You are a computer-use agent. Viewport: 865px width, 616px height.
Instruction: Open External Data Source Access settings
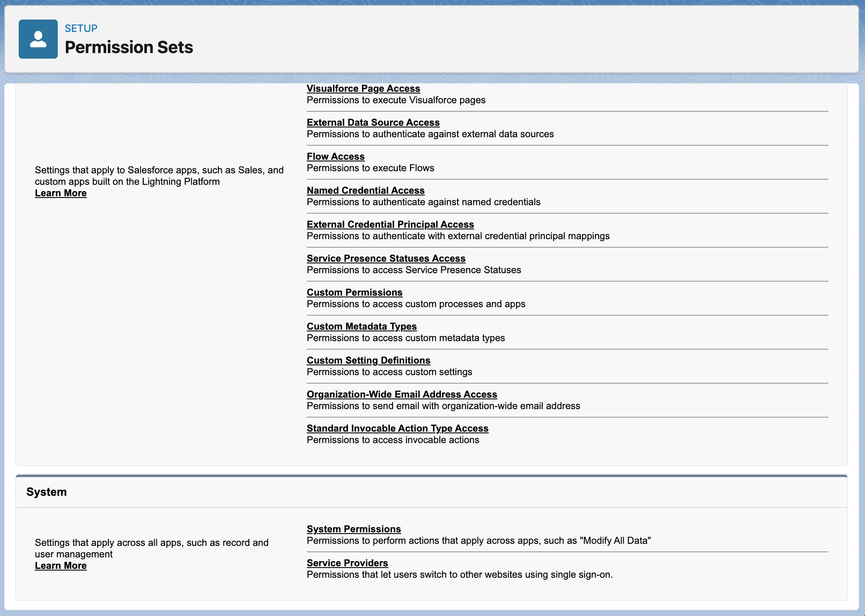pyautogui.click(x=373, y=122)
